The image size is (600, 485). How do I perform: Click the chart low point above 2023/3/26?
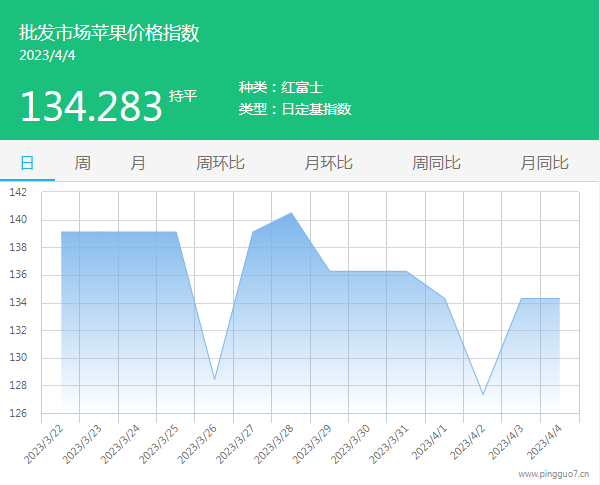coord(214,379)
